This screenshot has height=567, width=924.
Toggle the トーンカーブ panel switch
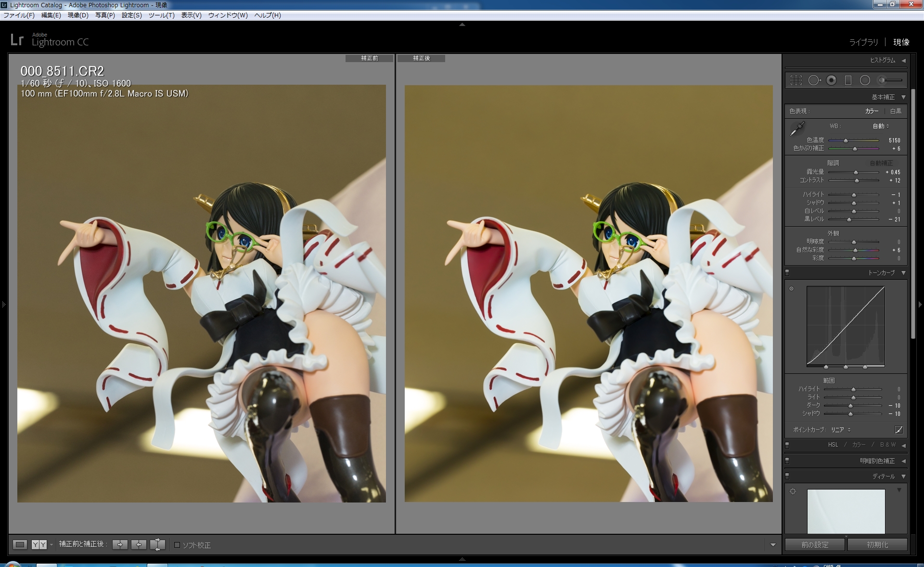click(x=787, y=272)
